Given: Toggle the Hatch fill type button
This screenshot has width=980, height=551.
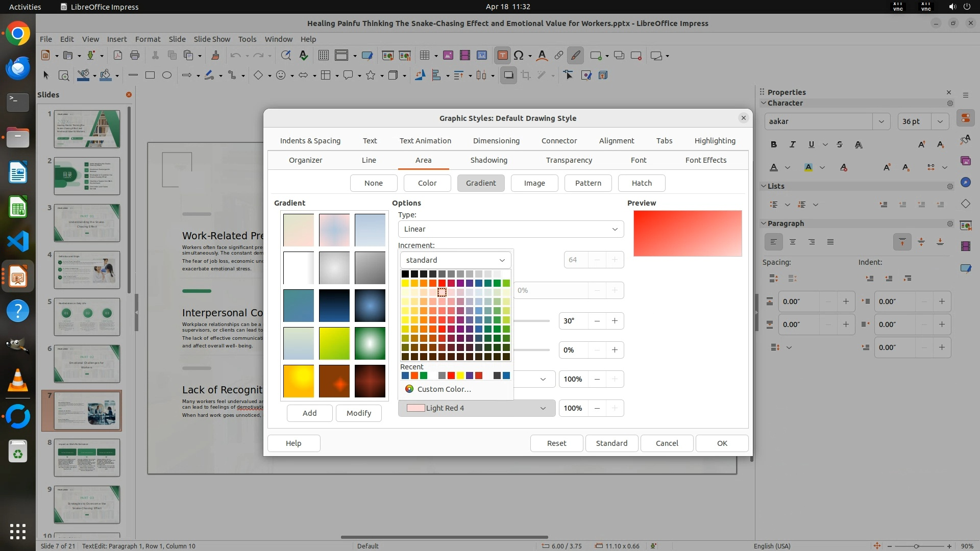Looking at the screenshot, I should pyautogui.click(x=641, y=183).
